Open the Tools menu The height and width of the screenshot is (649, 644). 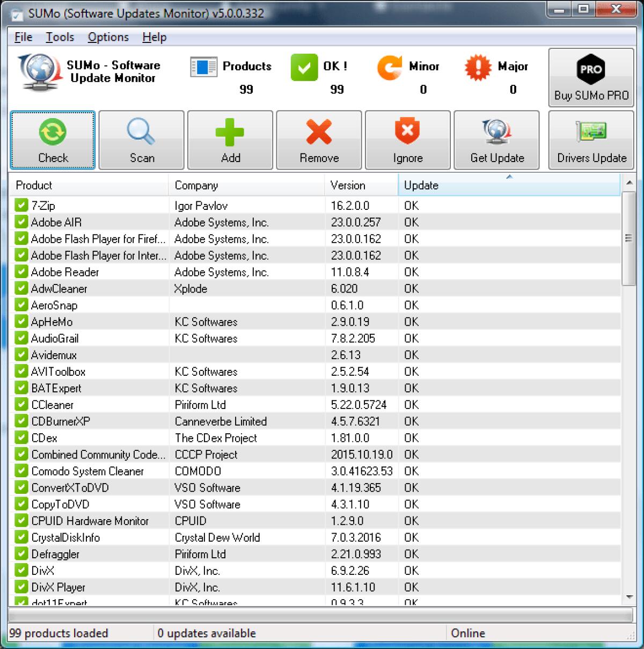[60, 37]
